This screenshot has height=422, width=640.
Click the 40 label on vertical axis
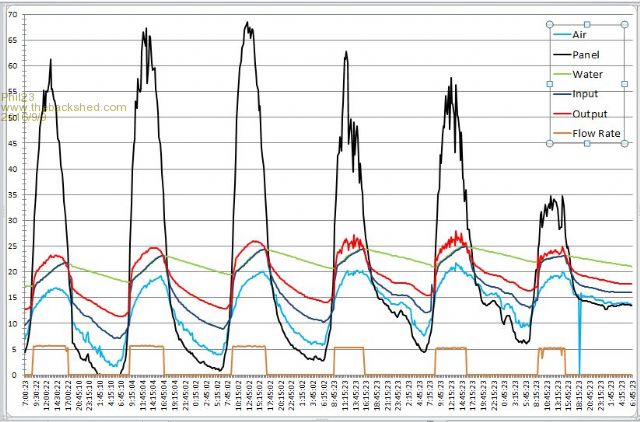12,168
